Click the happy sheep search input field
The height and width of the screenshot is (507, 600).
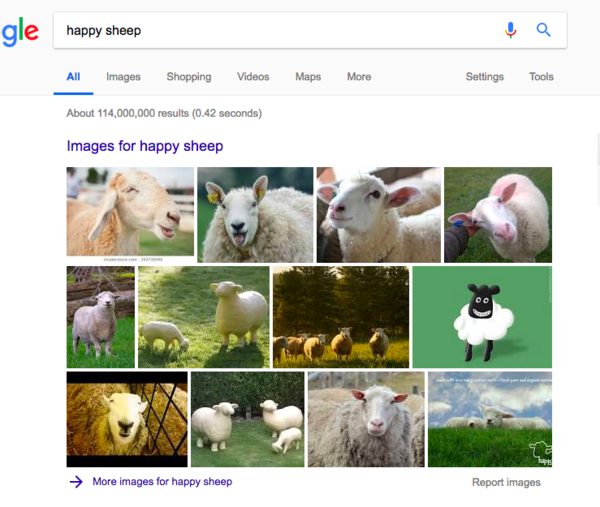click(280, 30)
